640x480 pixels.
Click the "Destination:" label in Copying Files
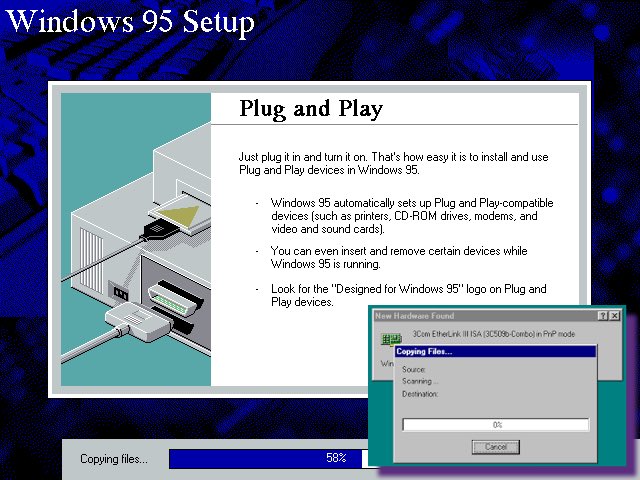point(420,394)
